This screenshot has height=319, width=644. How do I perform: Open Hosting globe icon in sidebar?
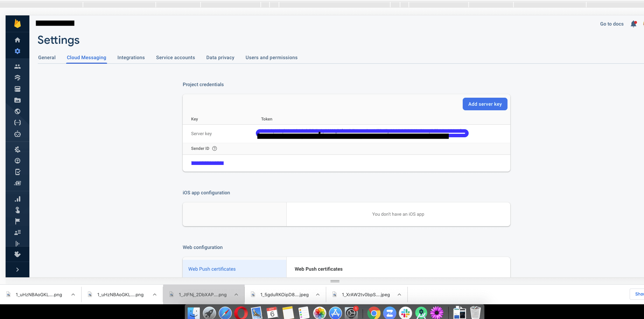click(x=17, y=111)
